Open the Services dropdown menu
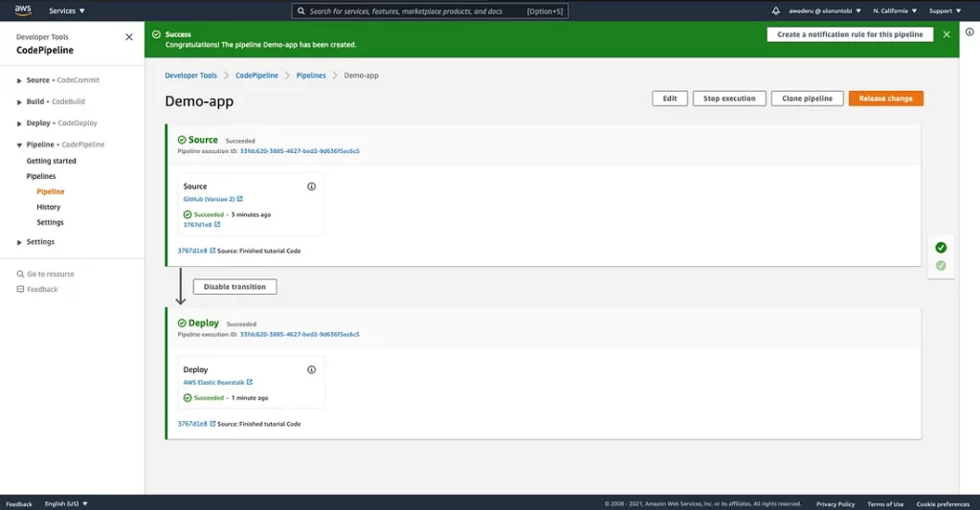This screenshot has height=510, width=980. pyautogui.click(x=67, y=11)
